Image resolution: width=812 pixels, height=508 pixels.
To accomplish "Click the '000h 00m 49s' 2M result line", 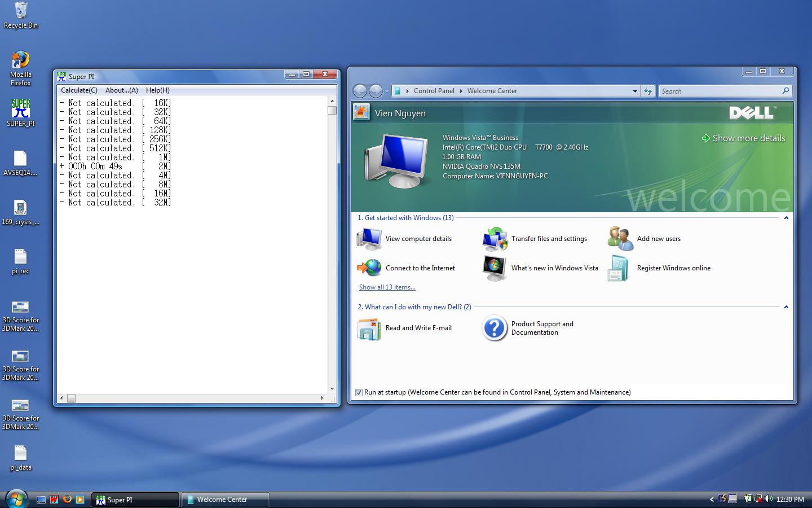I will (x=116, y=167).
